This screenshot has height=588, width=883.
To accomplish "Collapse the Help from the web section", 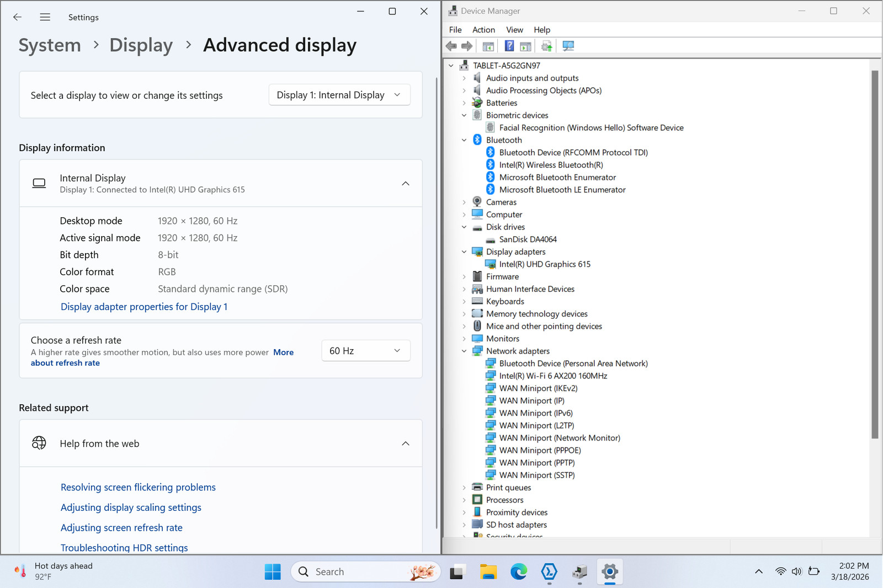I will [406, 443].
